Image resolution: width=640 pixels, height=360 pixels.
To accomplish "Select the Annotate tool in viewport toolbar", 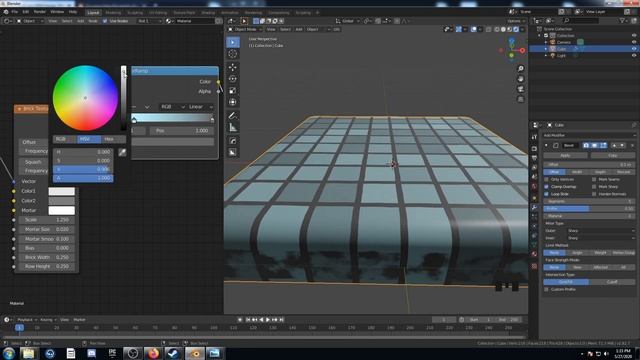I will (x=233, y=116).
